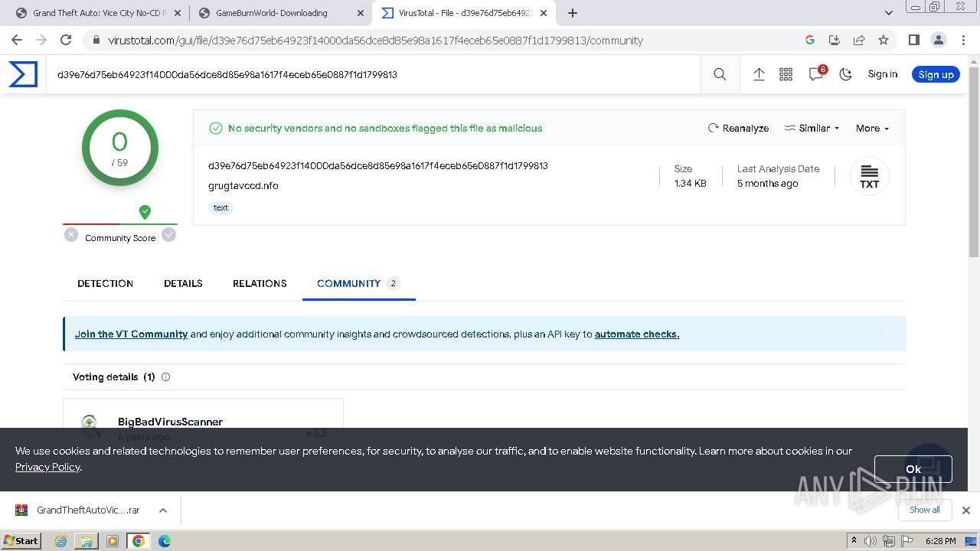
Task: Click the text tag chip
Action: pos(220,207)
